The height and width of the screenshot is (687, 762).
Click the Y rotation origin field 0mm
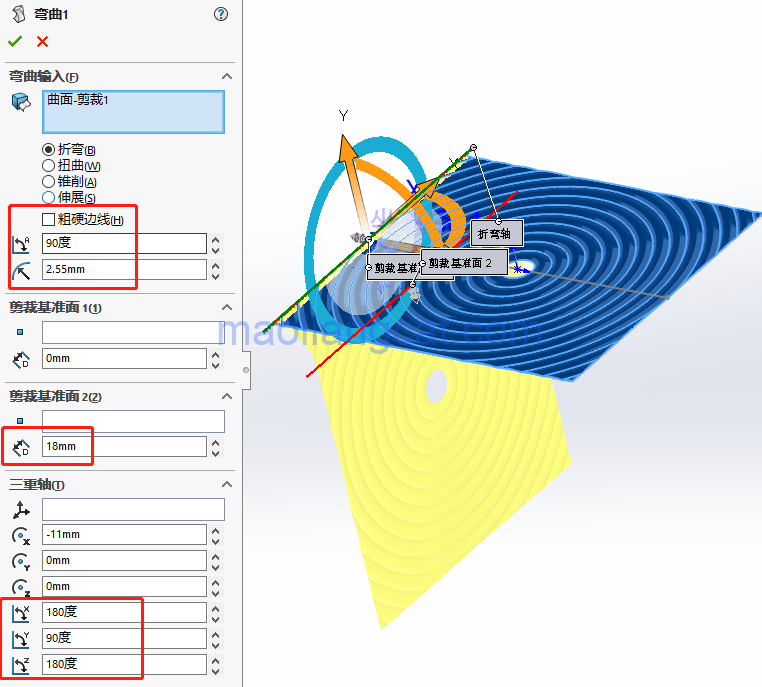tap(124, 561)
